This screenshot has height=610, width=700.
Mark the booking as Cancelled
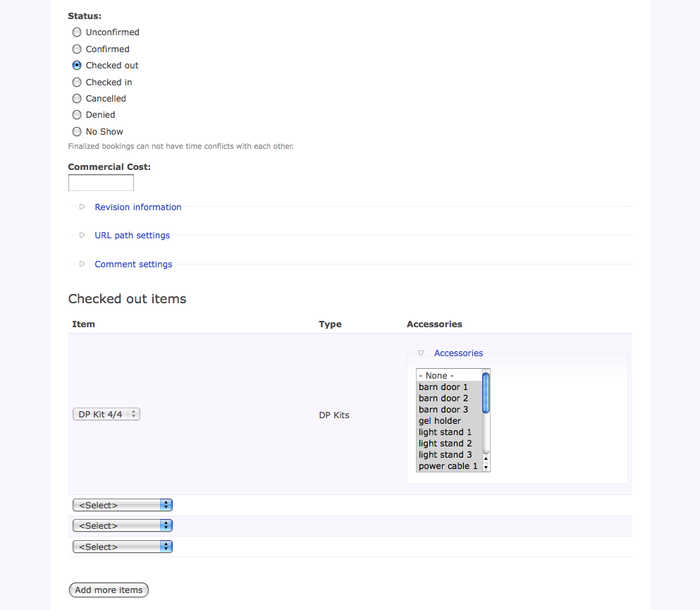(76, 98)
